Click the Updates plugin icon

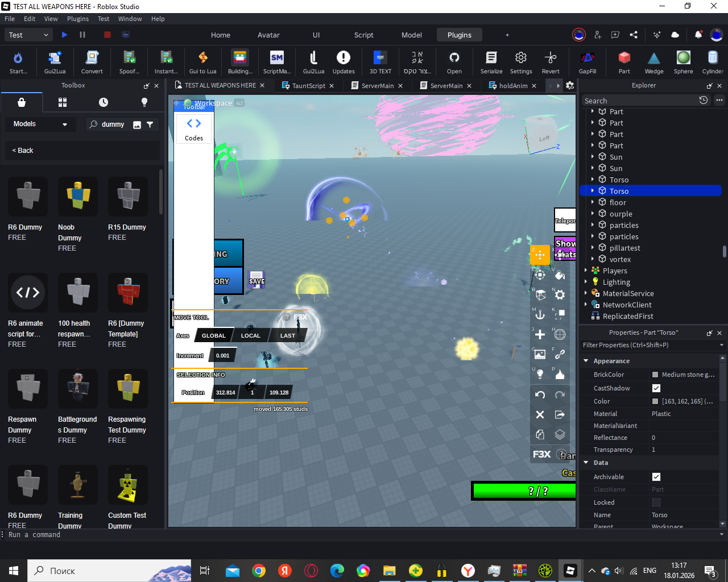coord(344,62)
